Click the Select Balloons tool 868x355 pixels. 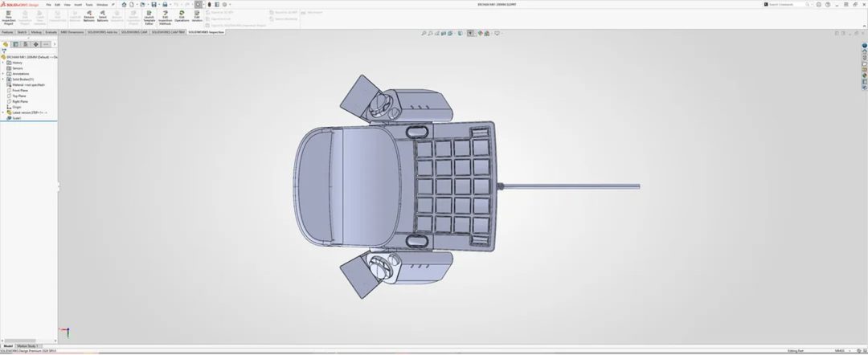pos(102,17)
